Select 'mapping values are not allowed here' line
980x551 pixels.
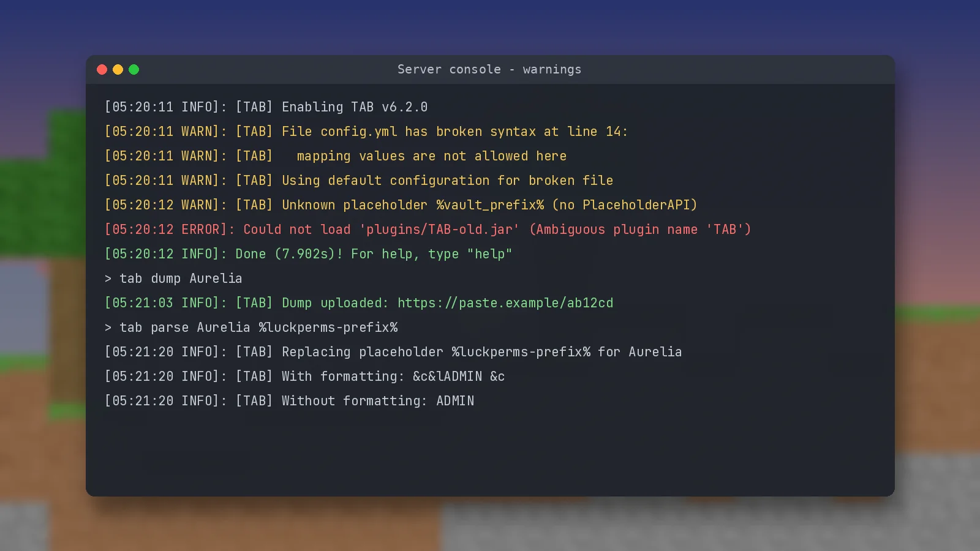click(x=336, y=156)
